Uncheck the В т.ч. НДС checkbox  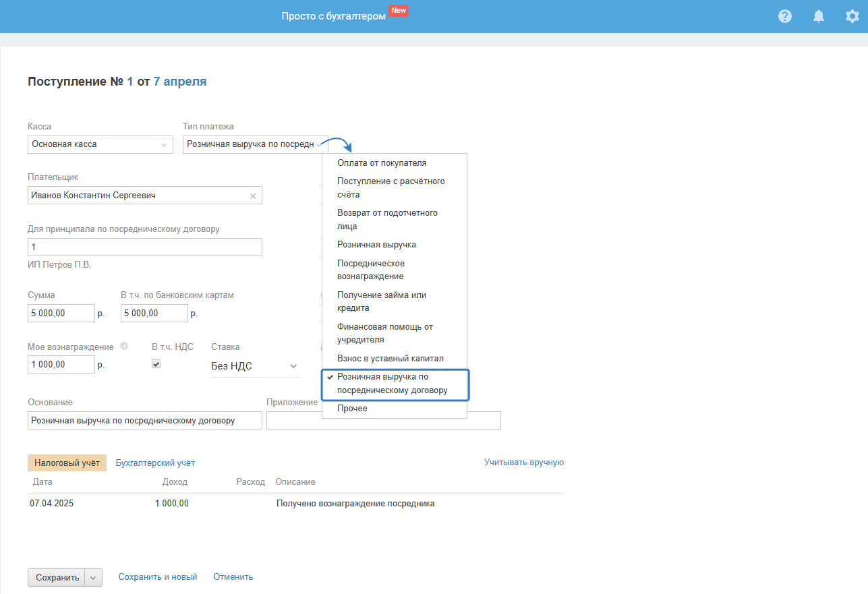coord(156,364)
